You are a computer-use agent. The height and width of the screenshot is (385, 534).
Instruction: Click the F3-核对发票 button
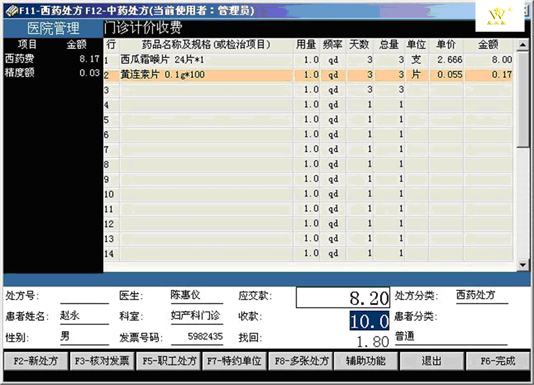tap(102, 360)
